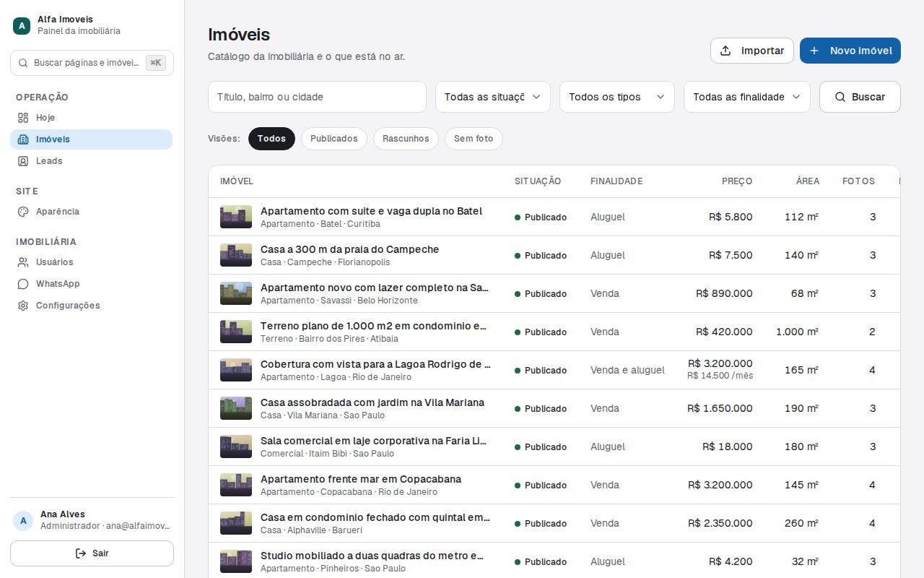The image size is (924, 578).
Task: Open the Leads contact icon
Action: click(x=23, y=161)
